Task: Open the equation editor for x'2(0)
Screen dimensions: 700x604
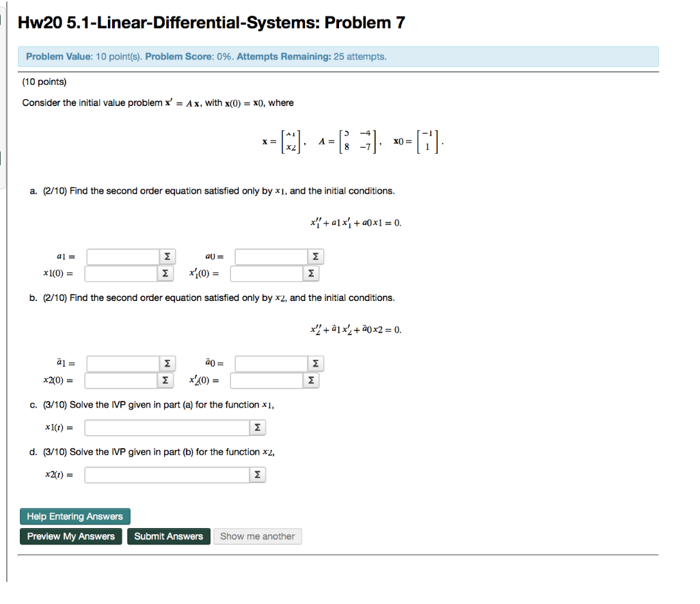Action: 311,380
